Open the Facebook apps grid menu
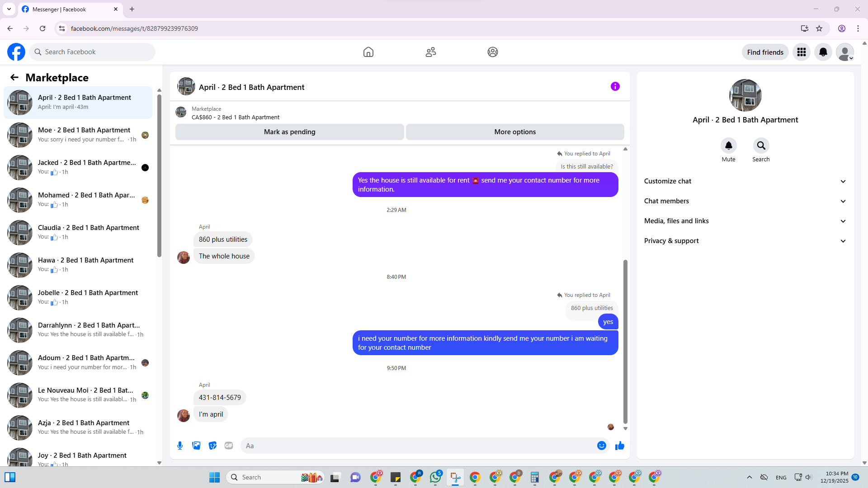This screenshot has width=868, height=488. pyautogui.click(x=801, y=52)
